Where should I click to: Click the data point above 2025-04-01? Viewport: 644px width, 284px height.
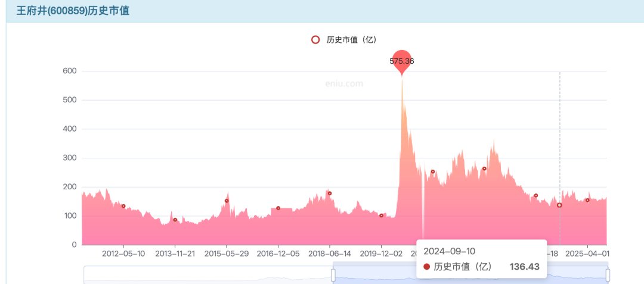(587, 201)
